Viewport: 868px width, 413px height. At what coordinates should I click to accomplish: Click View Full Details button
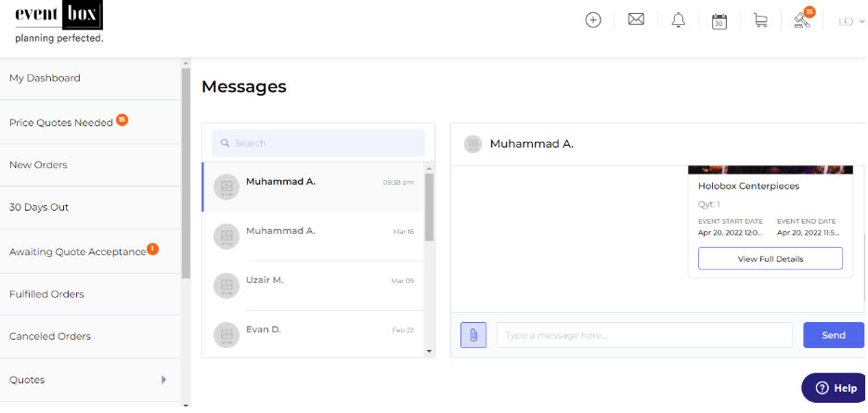click(x=770, y=259)
